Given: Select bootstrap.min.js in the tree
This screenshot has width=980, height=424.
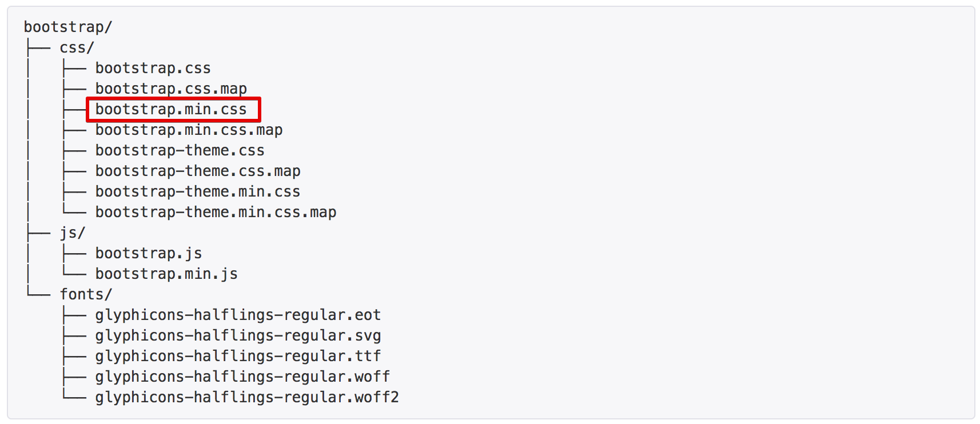Looking at the screenshot, I should coord(166,274).
